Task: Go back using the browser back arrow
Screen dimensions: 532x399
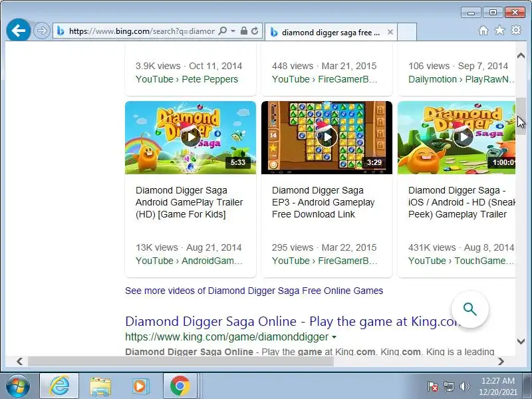Action: pos(19,31)
